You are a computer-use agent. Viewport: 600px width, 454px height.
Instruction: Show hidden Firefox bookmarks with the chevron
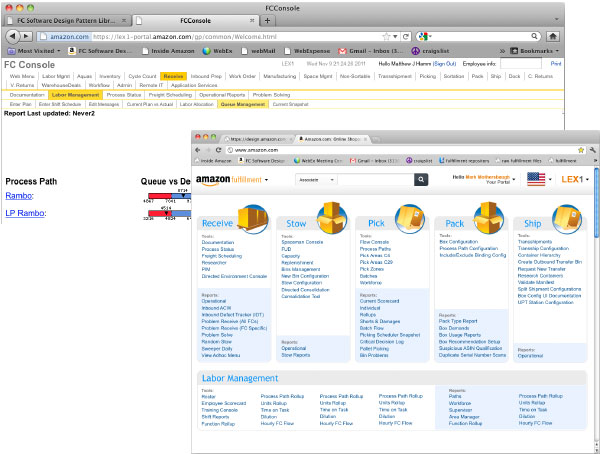pos(502,51)
